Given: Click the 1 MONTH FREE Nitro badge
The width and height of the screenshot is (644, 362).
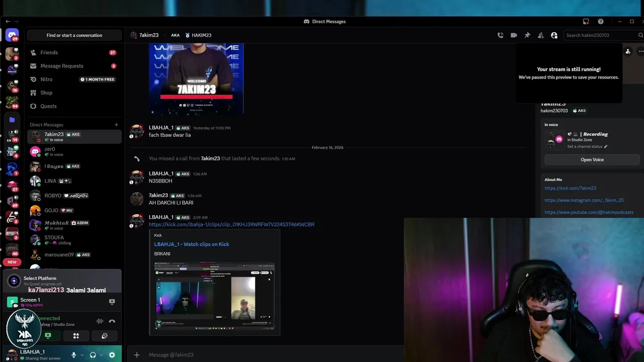Looking at the screenshot, I should pyautogui.click(x=98, y=79).
